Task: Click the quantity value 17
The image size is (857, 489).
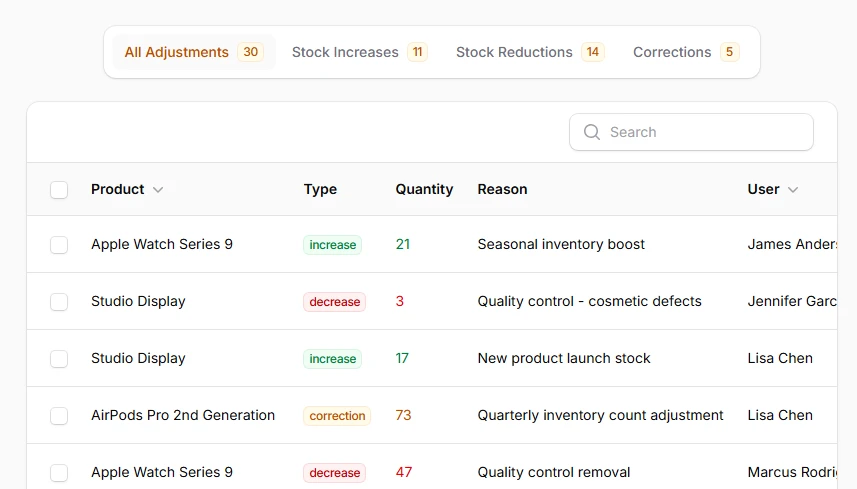Action: click(402, 358)
